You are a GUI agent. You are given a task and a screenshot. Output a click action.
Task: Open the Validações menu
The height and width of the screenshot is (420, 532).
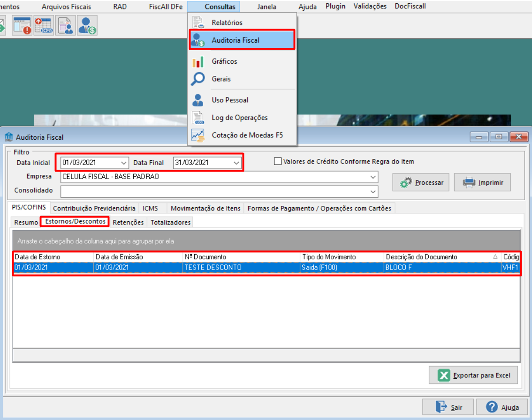click(370, 6)
